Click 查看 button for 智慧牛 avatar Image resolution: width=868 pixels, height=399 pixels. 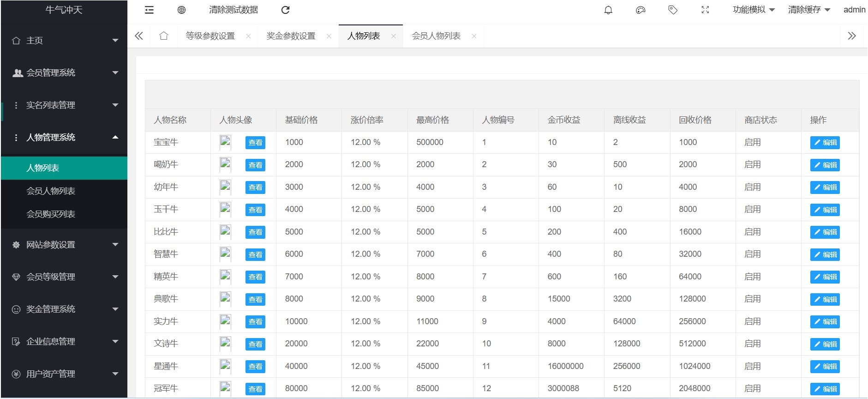[255, 254]
